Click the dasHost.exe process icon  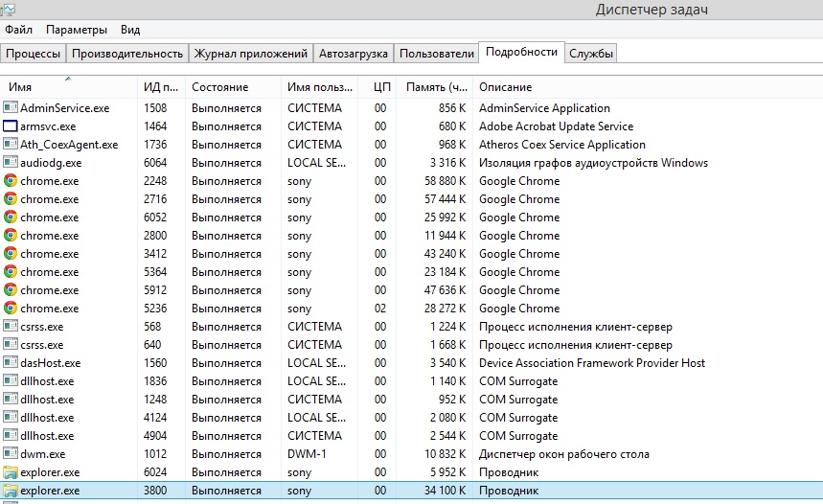(11, 363)
